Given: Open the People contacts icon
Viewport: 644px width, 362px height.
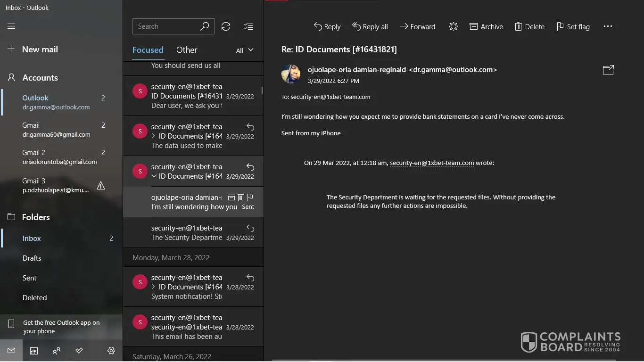Looking at the screenshot, I should click(57, 351).
